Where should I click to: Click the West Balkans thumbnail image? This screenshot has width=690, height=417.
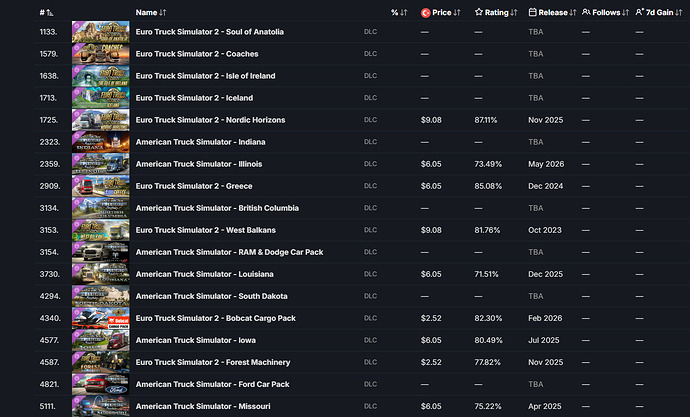[101, 230]
